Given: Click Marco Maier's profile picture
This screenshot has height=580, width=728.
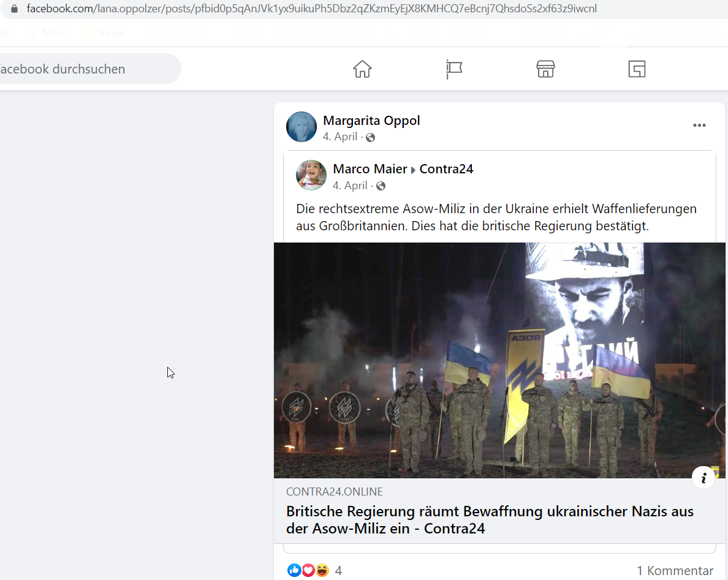Looking at the screenshot, I should pos(311,175).
